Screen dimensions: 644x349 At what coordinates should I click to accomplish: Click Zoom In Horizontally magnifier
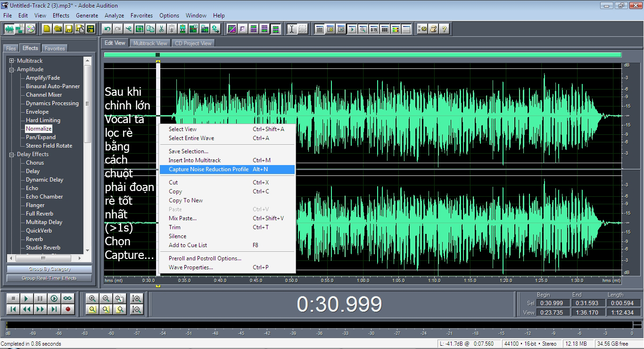92,299
